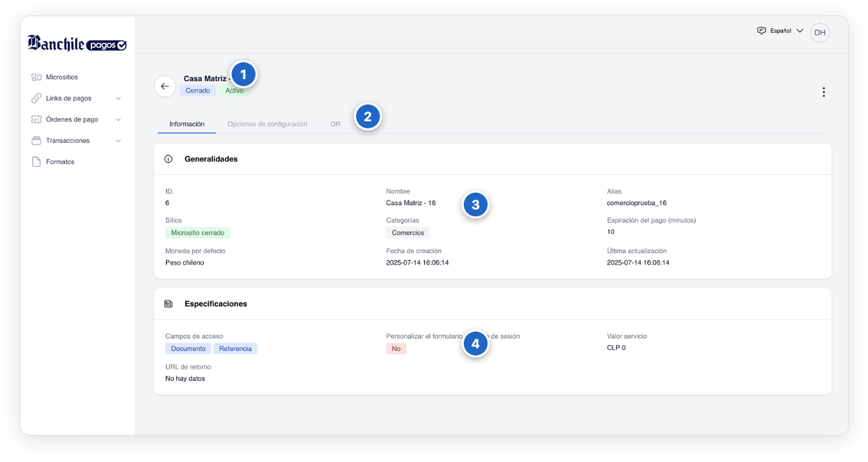The width and height of the screenshot is (868, 462).
Task: Click the Banchile pagos logo
Action: click(77, 43)
